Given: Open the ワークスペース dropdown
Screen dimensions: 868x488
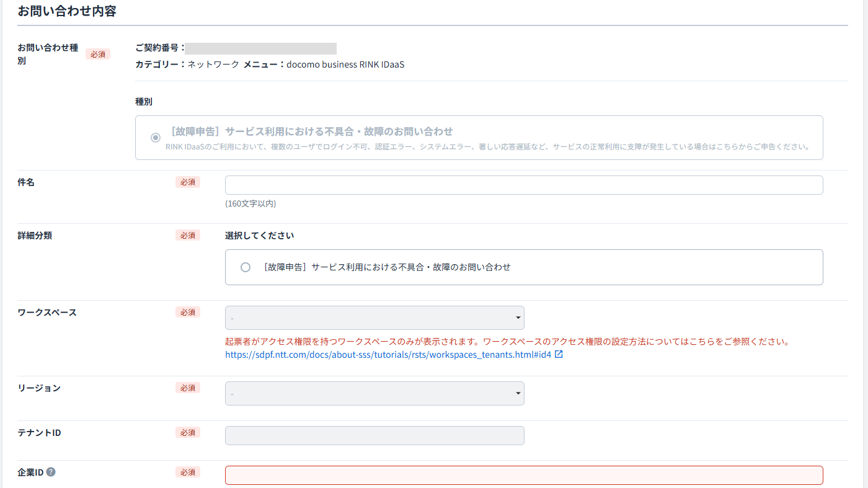Looking at the screenshot, I should 374,317.
